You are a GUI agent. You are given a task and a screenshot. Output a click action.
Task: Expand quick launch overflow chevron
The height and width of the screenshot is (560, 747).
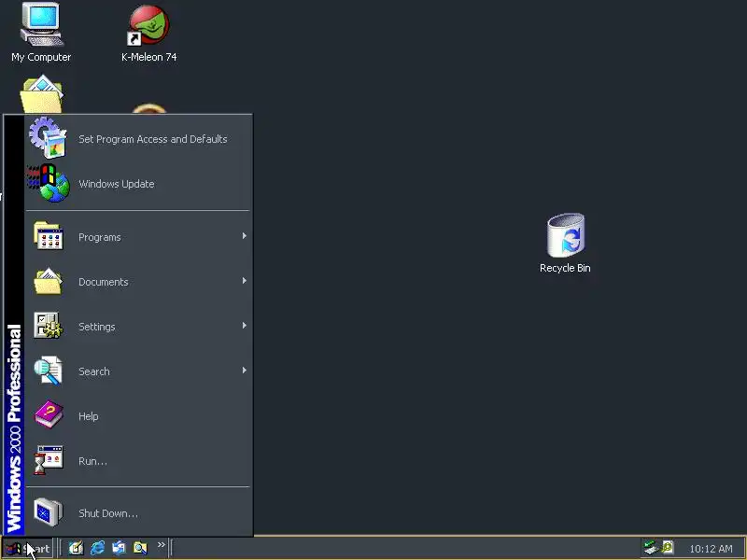pos(161,545)
